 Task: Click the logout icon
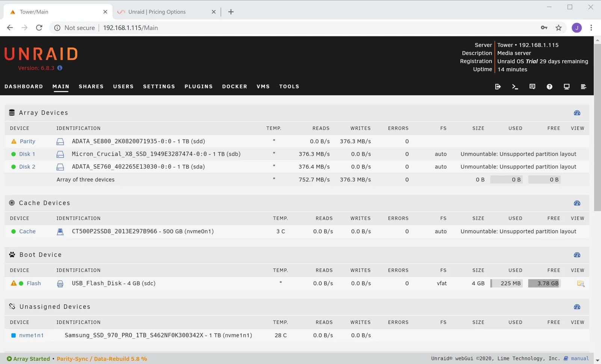tap(498, 87)
